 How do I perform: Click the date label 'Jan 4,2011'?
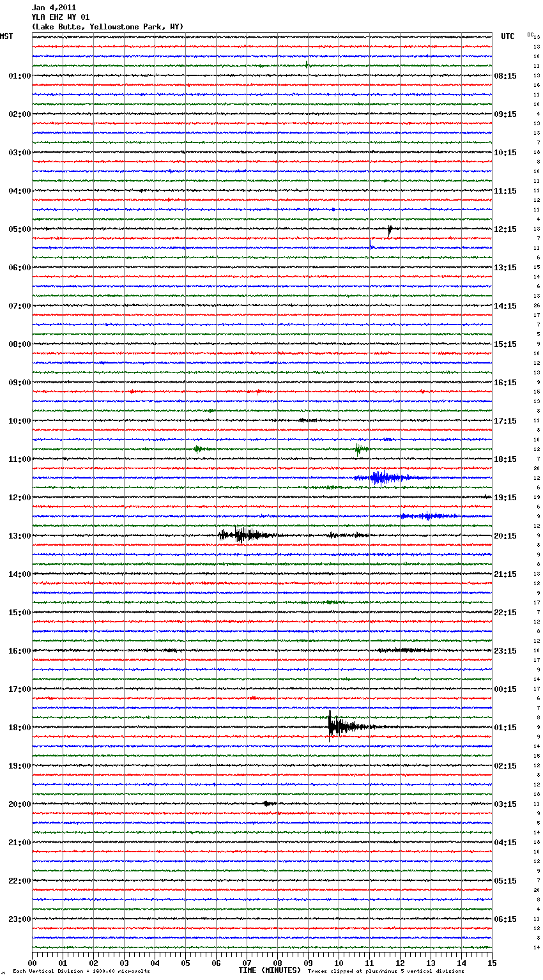[54, 8]
